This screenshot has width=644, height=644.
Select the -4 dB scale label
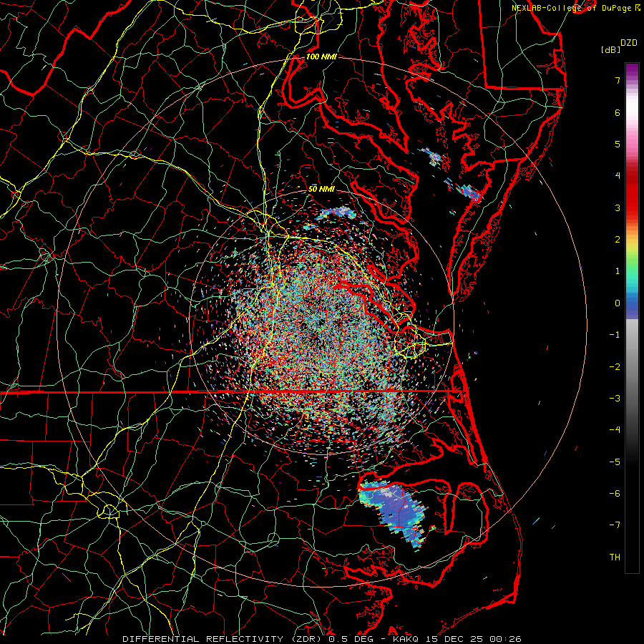[x=615, y=430]
